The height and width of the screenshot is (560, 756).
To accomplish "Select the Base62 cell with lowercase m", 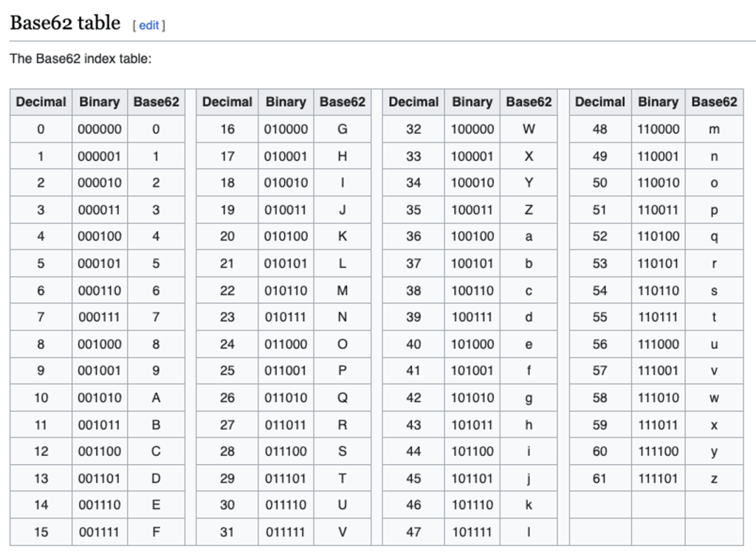I will coord(714,129).
